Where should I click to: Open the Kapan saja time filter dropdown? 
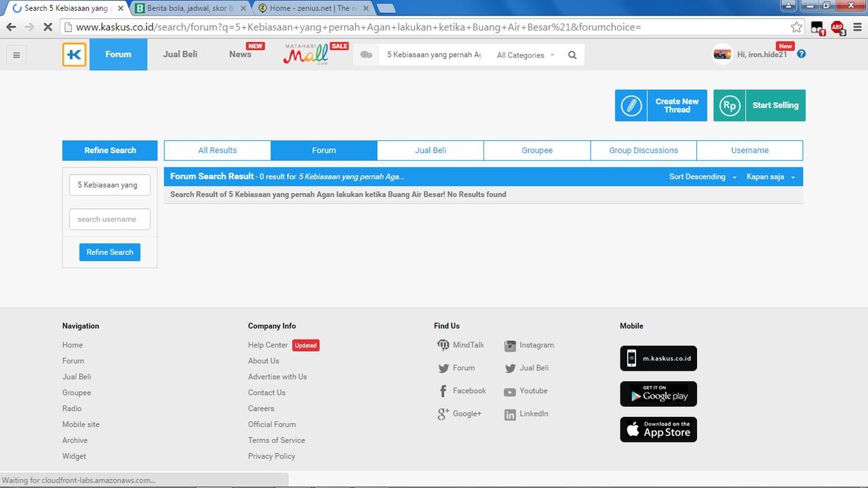[771, 177]
